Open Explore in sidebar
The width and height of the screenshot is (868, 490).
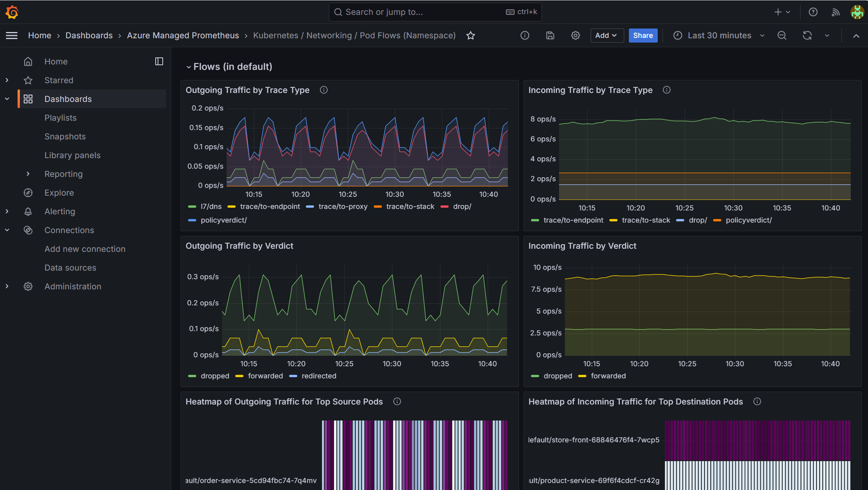coord(59,192)
